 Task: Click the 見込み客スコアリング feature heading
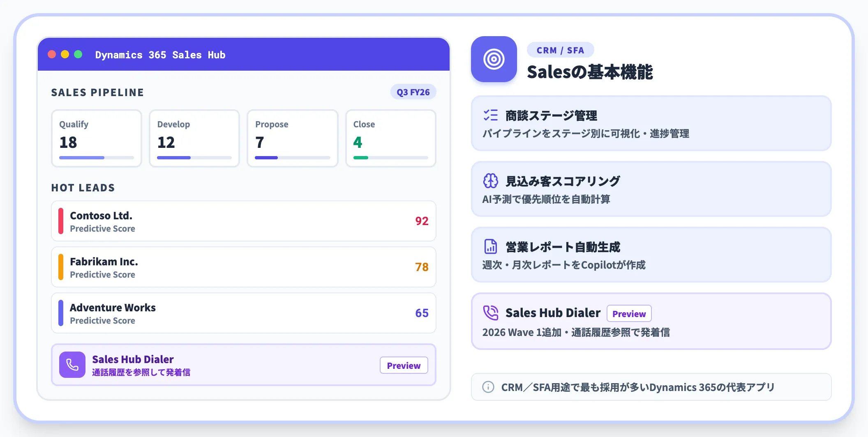(563, 181)
